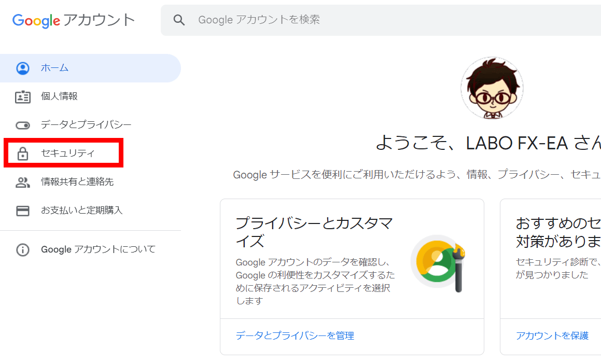Click the search magnifier icon
Viewport: 601px width, 364px height.
coord(179,20)
